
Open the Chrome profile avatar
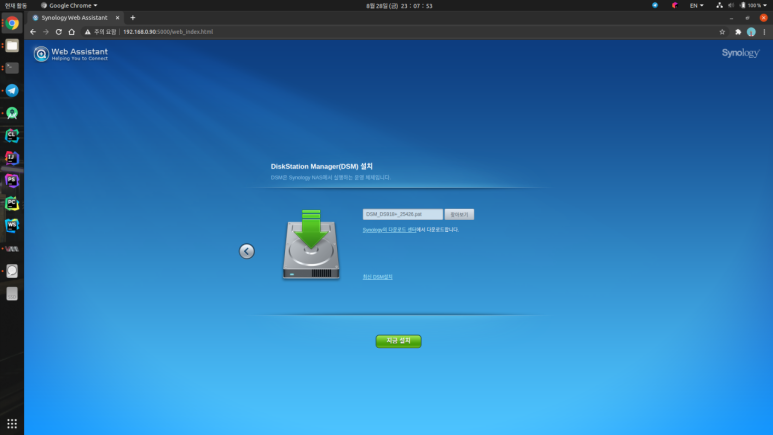click(x=751, y=32)
